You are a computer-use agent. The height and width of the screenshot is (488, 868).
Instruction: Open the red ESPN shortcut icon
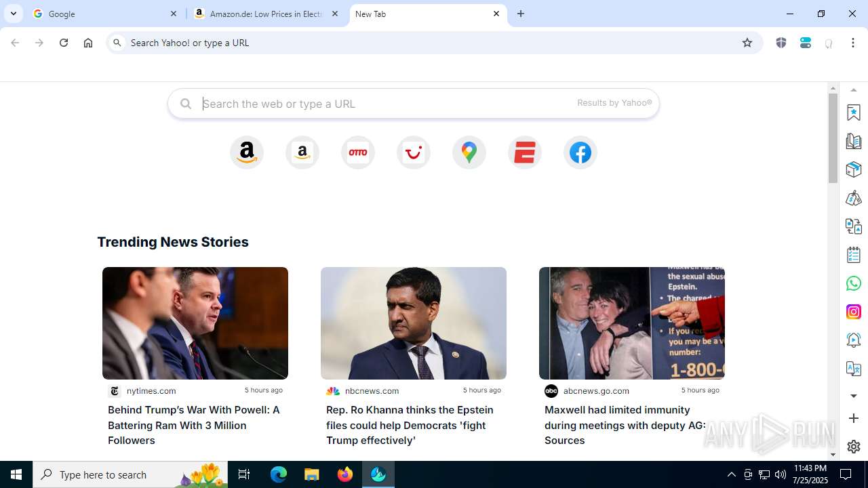pyautogui.click(x=525, y=152)
